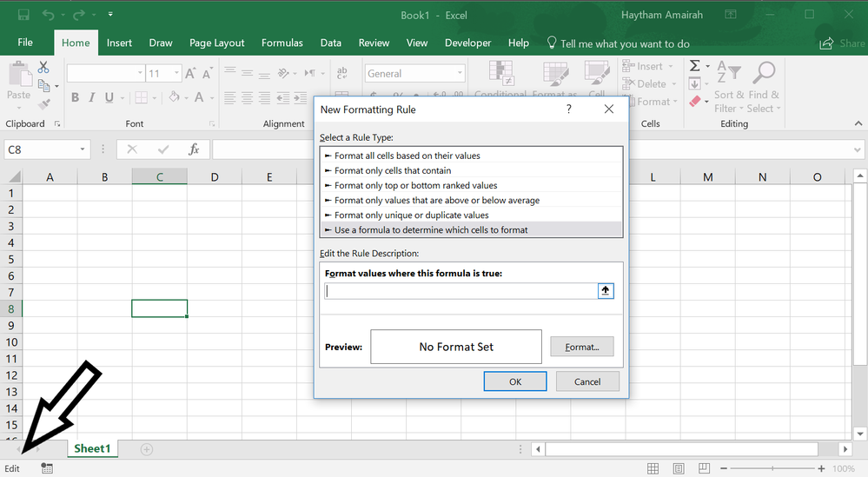The image size is (868, 477).
Task: Open the font size dropdown
Action: (176, 74)
